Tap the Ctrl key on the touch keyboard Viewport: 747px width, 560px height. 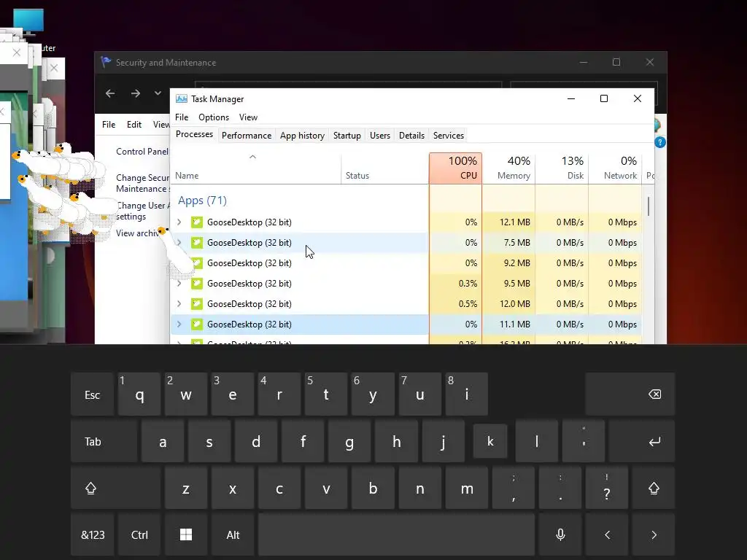click(139, 534)
